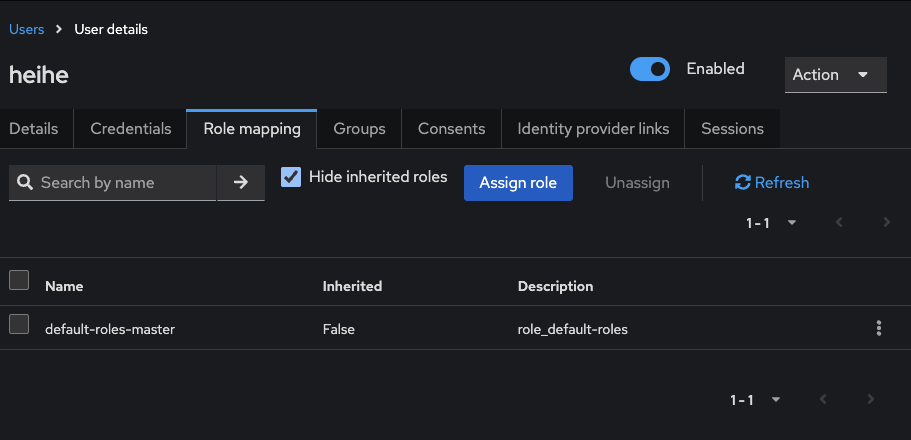Expand the top pagination 1-1 dropdown
Screen dimensions: 911x440
[x=770, y=222]
